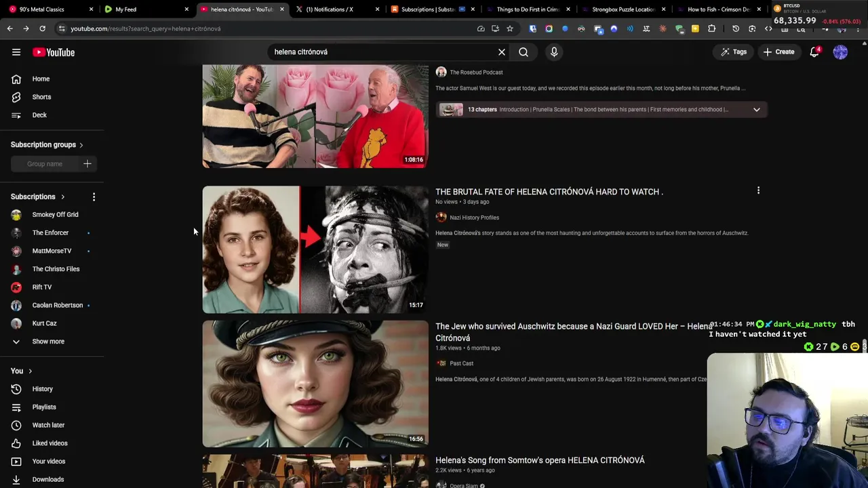Open Nazi History Profiles channel

point(474,218)
